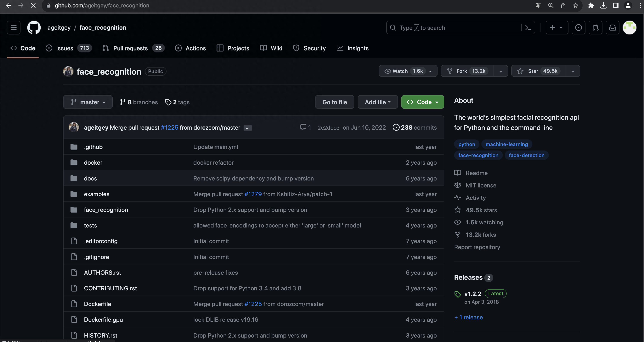Screen dimensions: 644x342
Task: Click the translate page icon
Action: [x=538, y=5]
